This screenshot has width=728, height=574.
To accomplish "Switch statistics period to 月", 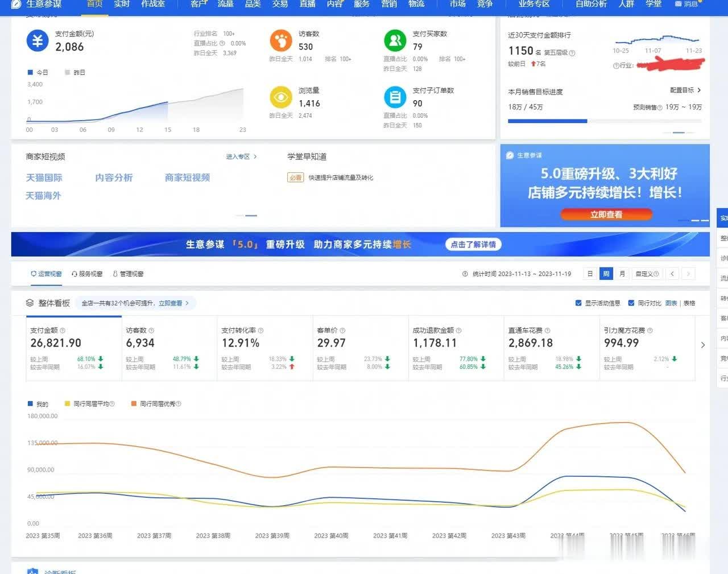I will pos(622,274).
